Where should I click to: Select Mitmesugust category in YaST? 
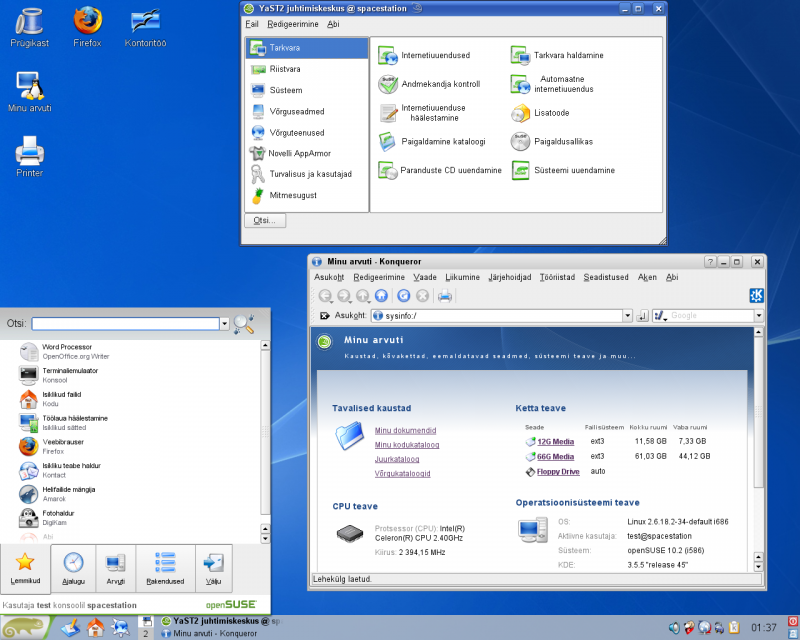pos(307,195)
